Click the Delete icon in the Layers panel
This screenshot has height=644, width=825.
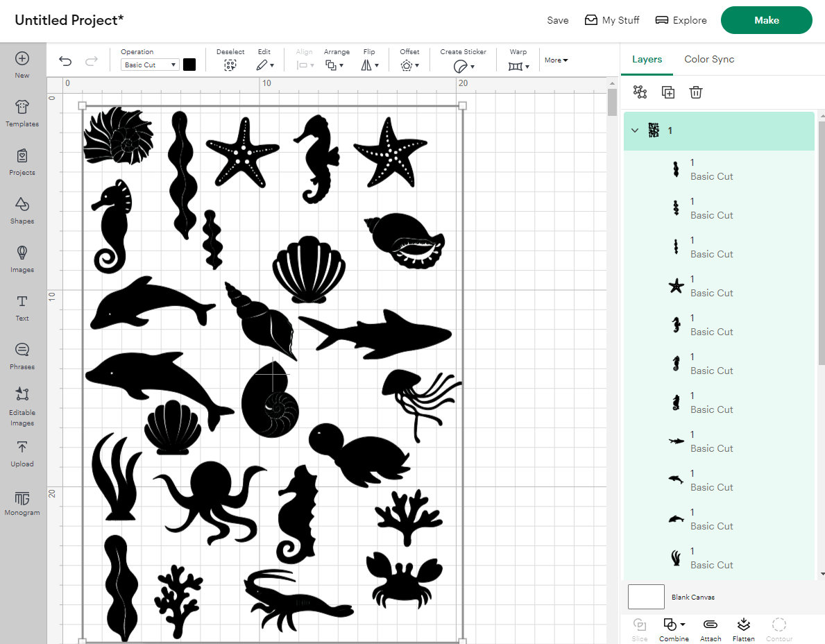(695, 91)
